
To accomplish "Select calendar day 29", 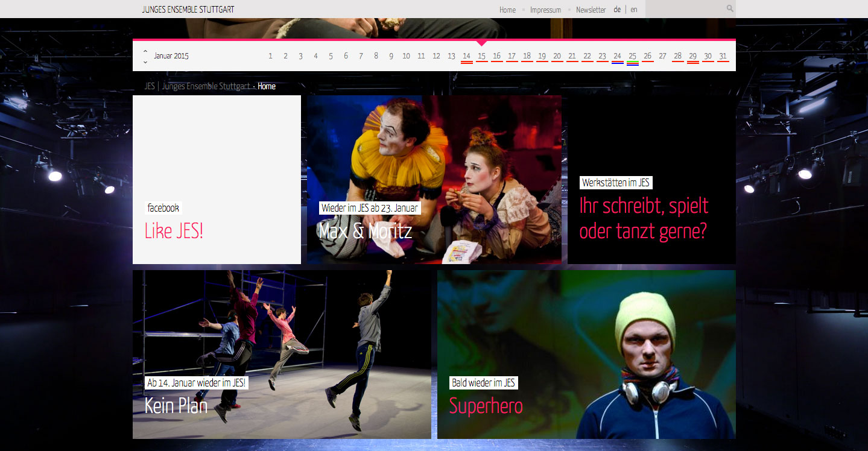I will tap(692, 57).
